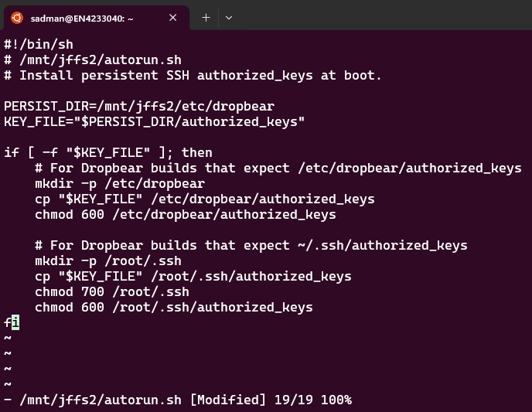Click the Ubuntu logo icon in the tab
This screenshot has height=412, width=532.
coord(16,17)
